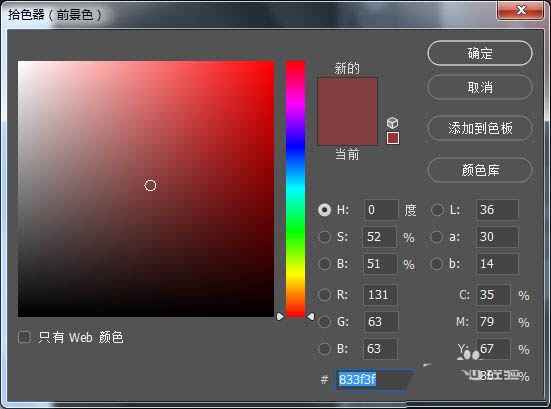Click the right hue slider arrow
Viewport: 551px width, 409px height.
(311, 317)
